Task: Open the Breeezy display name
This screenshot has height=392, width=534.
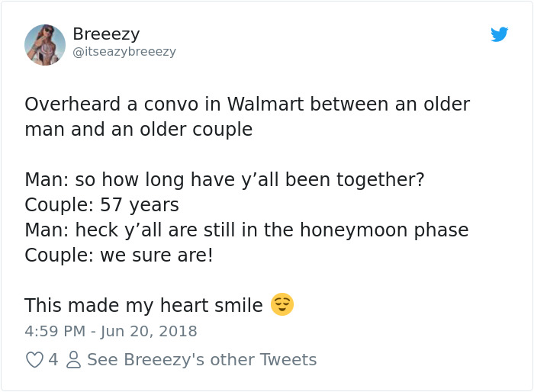Action: click(x=106, y=34)
